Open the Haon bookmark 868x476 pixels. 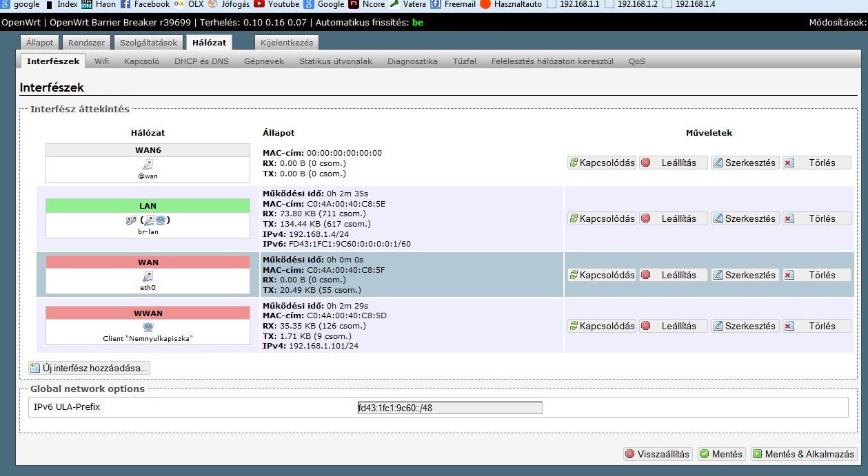(99, 4)
